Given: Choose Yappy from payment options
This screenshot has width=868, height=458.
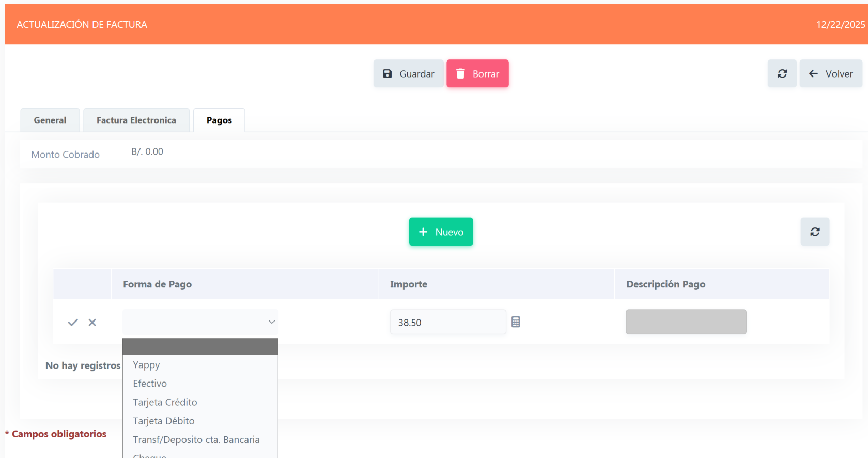Looking at the screenshot, I should click(147, 365).
